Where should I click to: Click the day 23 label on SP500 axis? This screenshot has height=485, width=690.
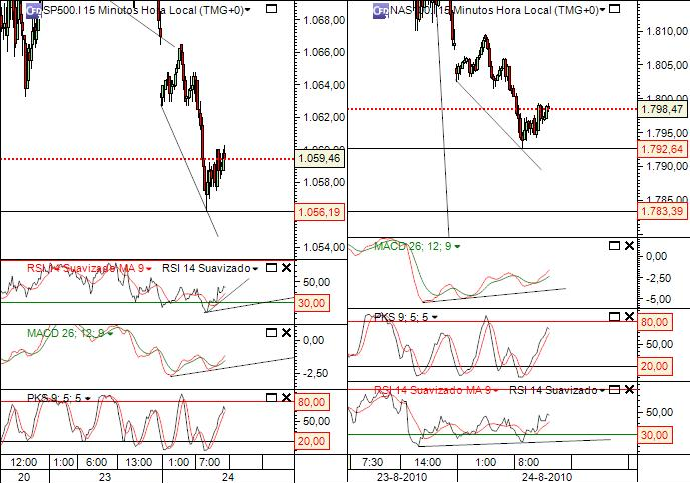click(x=105, y=478)
